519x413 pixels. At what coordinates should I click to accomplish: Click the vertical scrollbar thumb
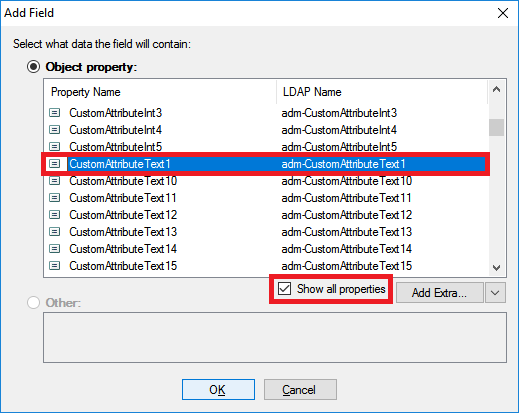pyautogui.click(x=496, y=127)
